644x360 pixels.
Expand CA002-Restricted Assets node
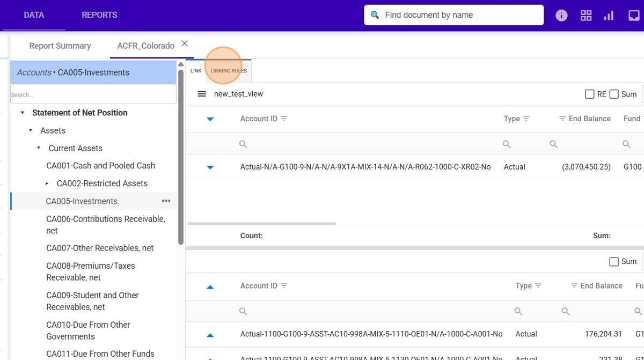pos(47,183)
